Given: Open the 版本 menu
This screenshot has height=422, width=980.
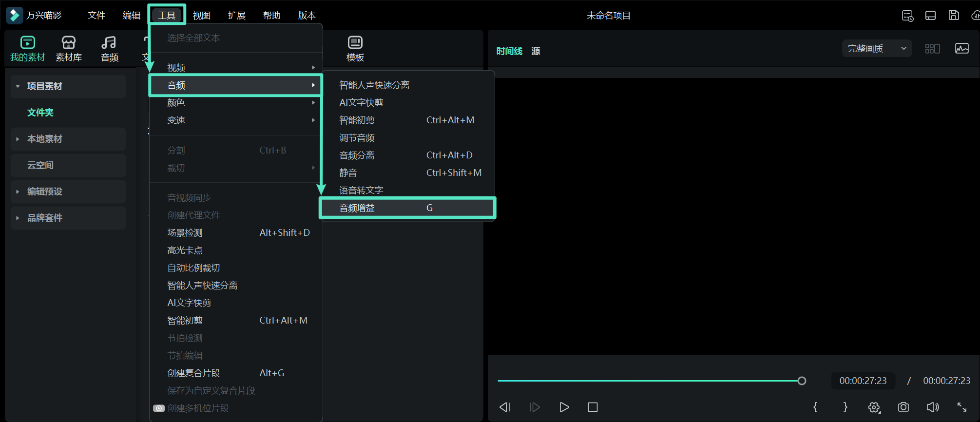Looking at the screenshot, I should click(x=307, y=16).
